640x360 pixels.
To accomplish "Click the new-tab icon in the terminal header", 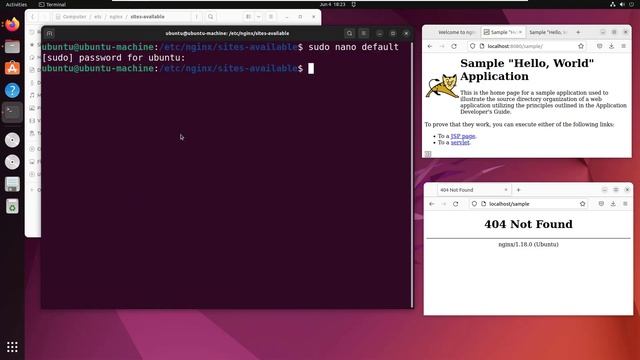I will (49, 33).
